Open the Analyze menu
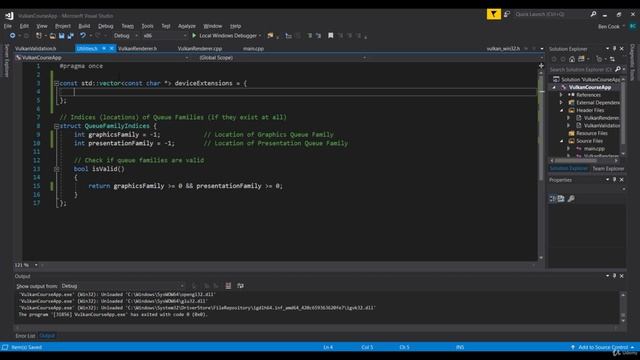This screenshot has width=640, height=360. [x=187, y=26]
